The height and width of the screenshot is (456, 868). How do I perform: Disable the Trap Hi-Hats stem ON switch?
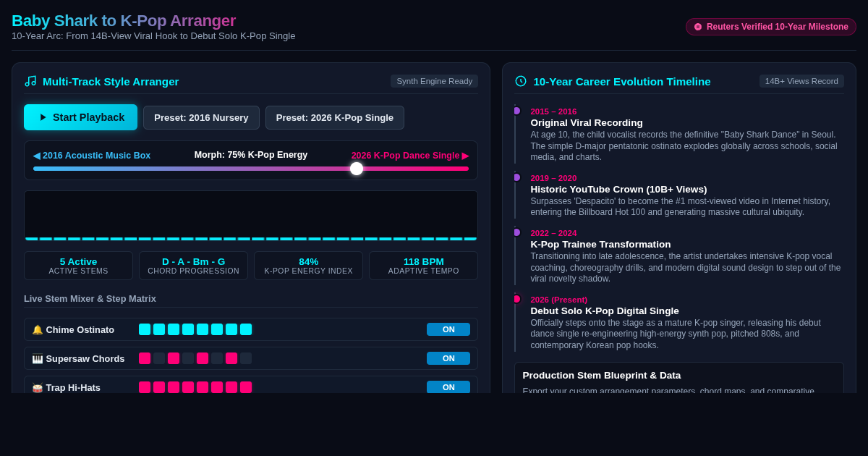[448, 387]
